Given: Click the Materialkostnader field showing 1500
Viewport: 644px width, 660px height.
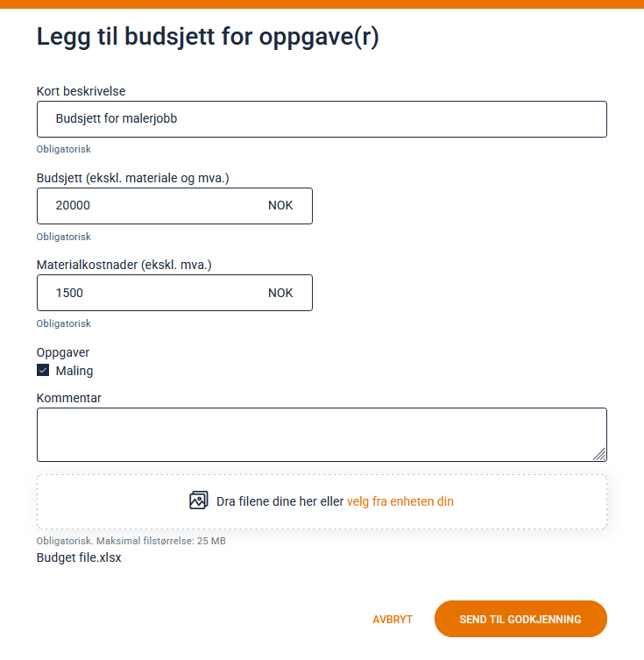Looking at the screenshot, I should click(x=149, y=293).
